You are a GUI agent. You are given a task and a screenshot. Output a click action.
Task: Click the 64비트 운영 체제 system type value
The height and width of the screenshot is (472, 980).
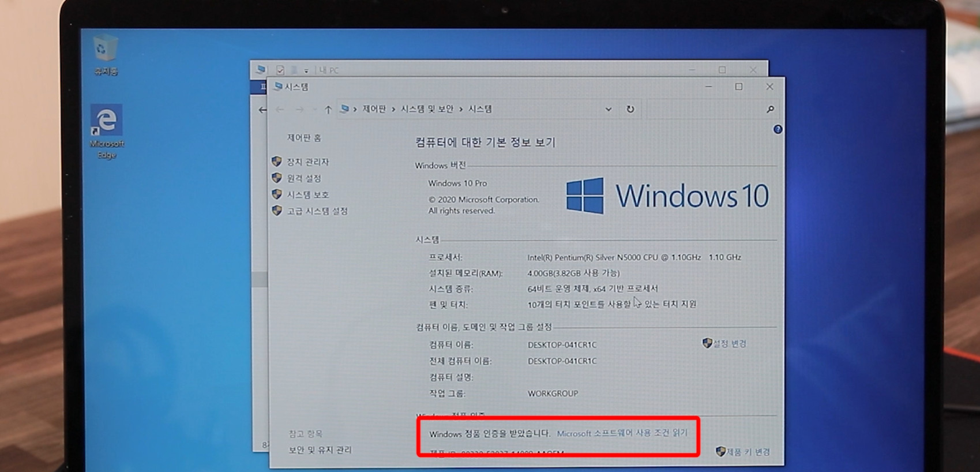click(592, 289)
